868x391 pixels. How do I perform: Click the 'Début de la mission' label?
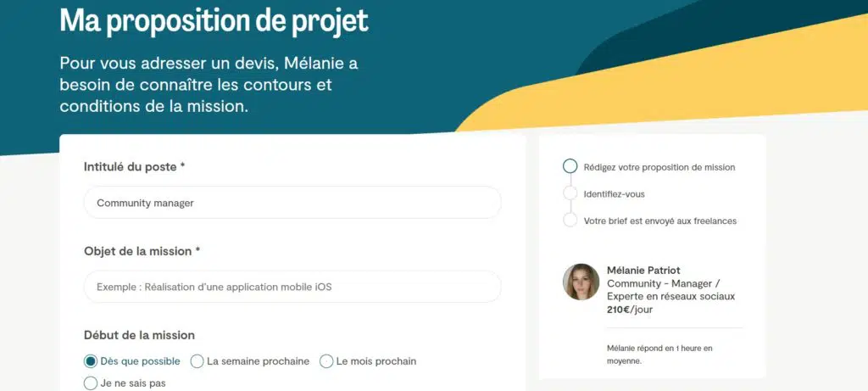pyautogui.click(x=139, y=335)
